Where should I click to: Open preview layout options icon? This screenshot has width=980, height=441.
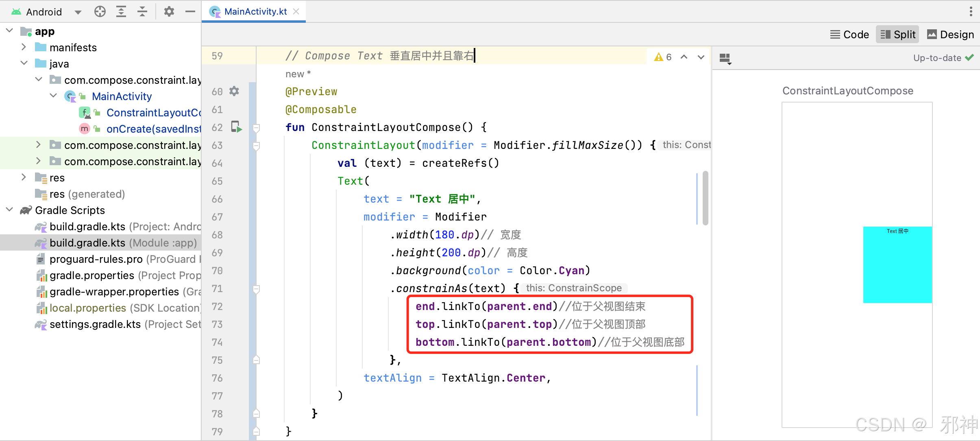pos(725,59)
